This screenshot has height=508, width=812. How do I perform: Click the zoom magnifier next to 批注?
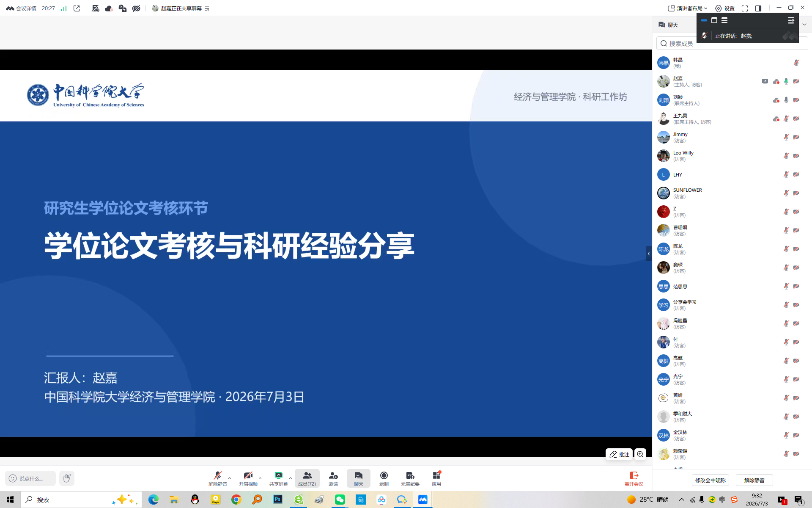click(640, 454)
